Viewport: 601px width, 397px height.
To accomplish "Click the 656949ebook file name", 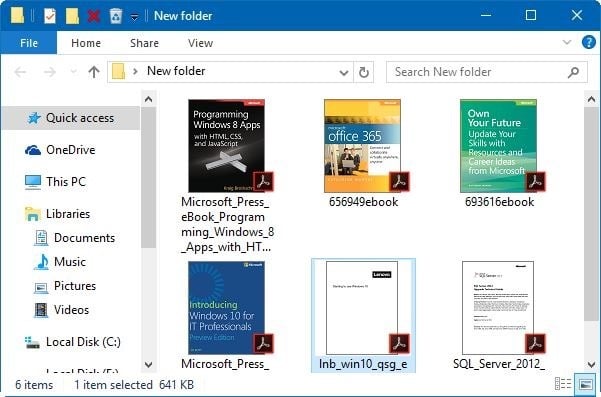I will [363, 202].
